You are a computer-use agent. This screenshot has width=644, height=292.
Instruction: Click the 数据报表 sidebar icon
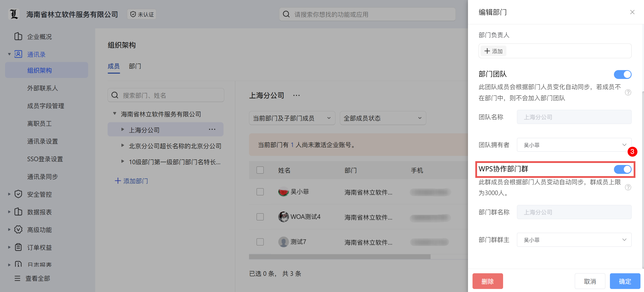pos(18,212)
